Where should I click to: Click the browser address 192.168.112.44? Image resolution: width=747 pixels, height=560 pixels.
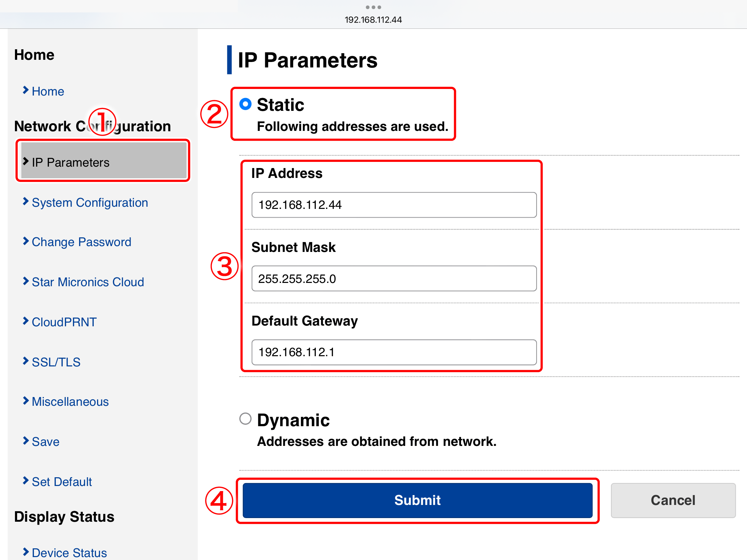(373, 20)
